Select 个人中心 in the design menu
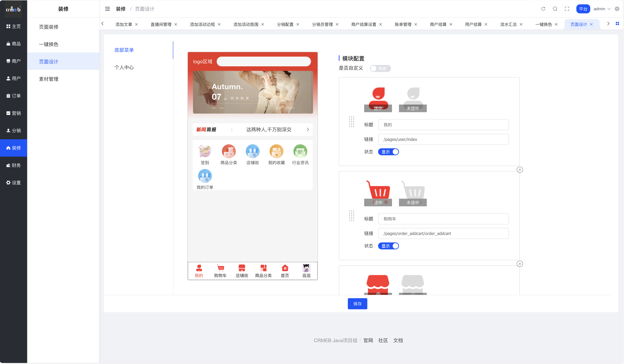624x364 pixels. (124, 68)
